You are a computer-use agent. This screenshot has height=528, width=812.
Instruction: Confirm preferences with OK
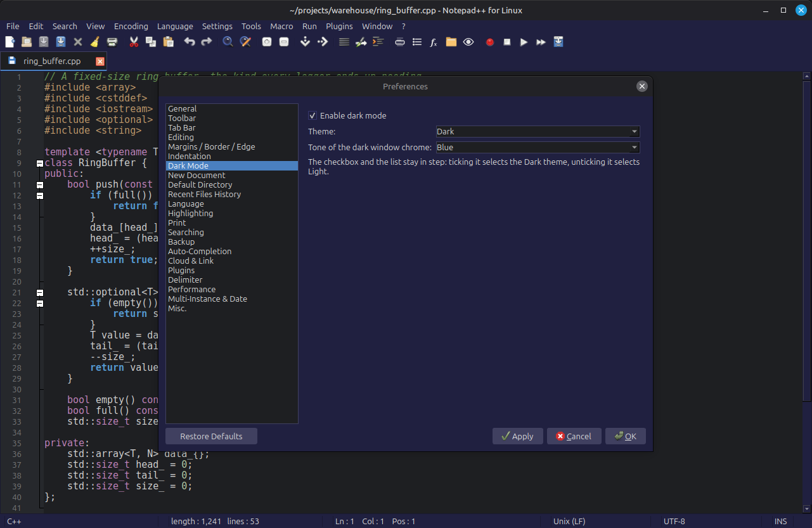[x=626, y=436]
